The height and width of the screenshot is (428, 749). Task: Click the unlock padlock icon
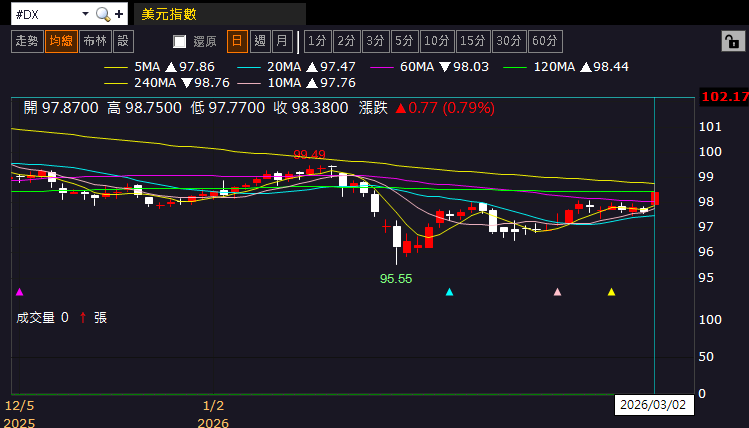pos(733,42)
